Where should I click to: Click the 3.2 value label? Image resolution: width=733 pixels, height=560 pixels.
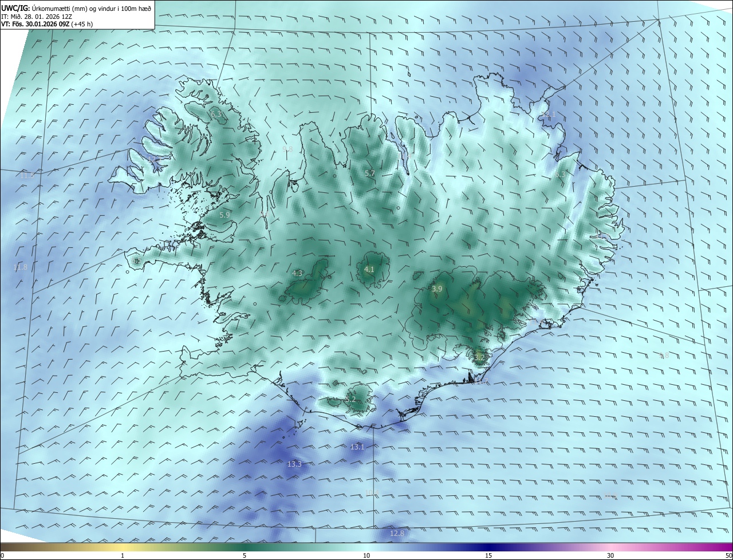(x=479, y=358)
